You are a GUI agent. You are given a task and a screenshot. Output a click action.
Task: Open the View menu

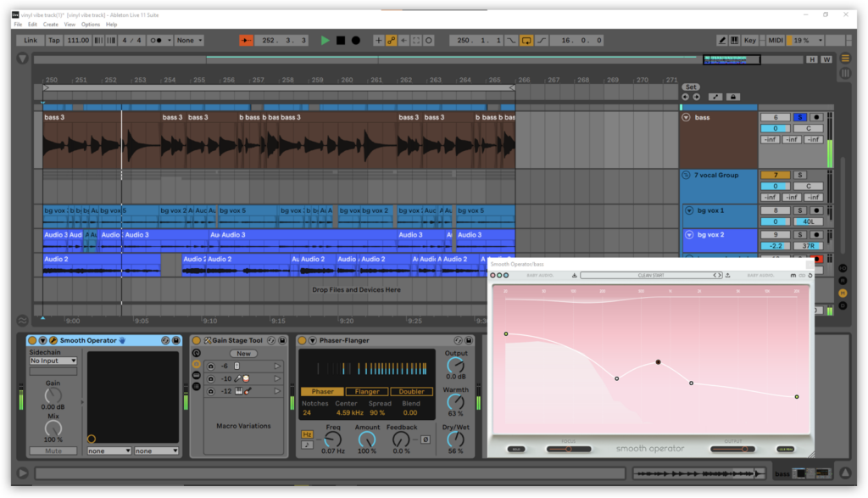click(x=70, y=25)
